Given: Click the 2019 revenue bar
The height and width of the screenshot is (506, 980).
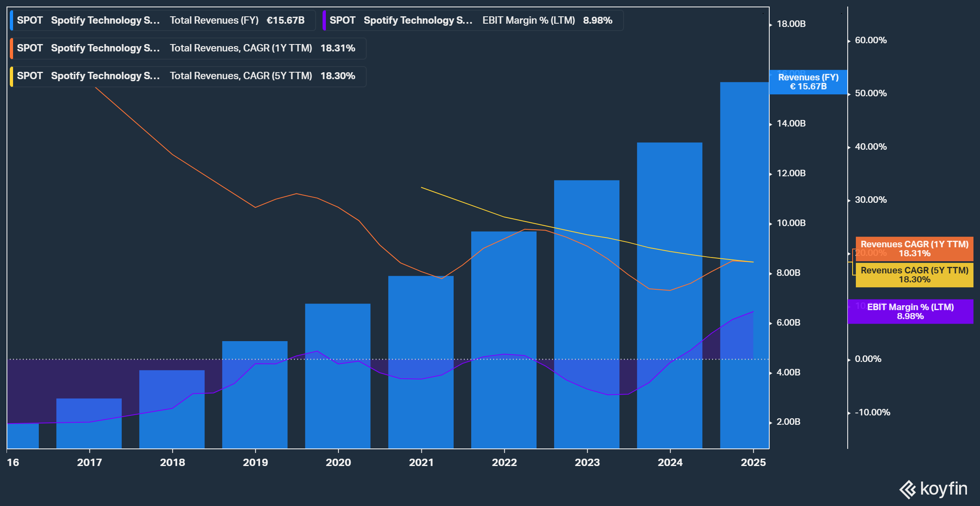Looking at the screenshot, I should (x=255, y=395).
